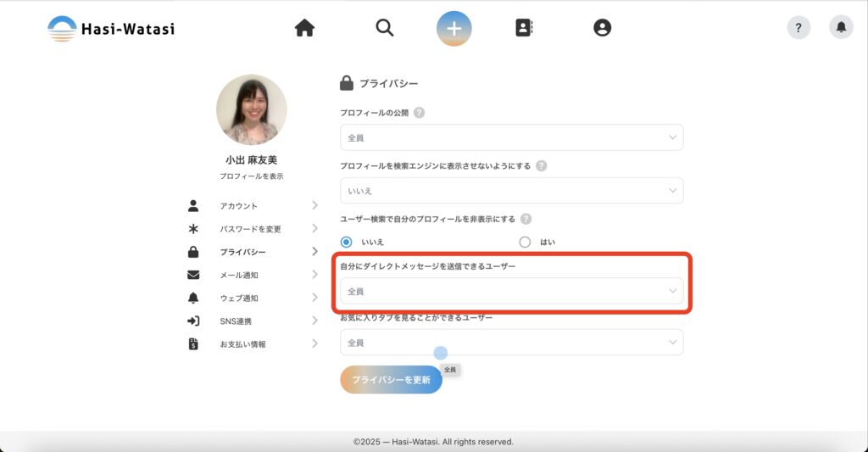Open the contacts book icon

pyautogui.click(x=524, y=28)
